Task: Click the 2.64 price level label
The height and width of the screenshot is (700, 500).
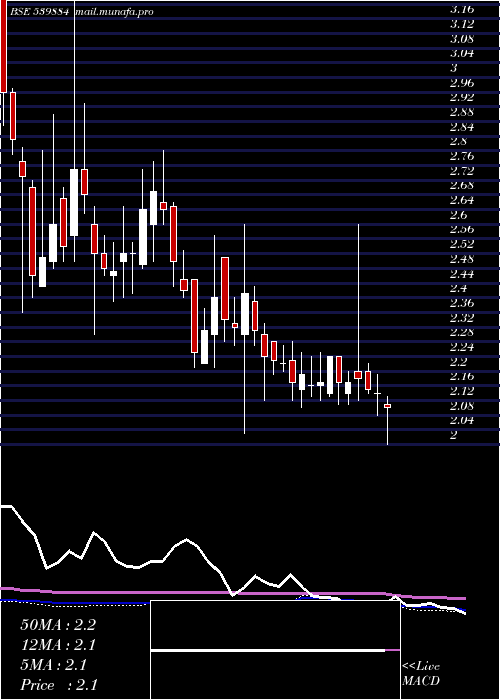Action: (461, 200)
